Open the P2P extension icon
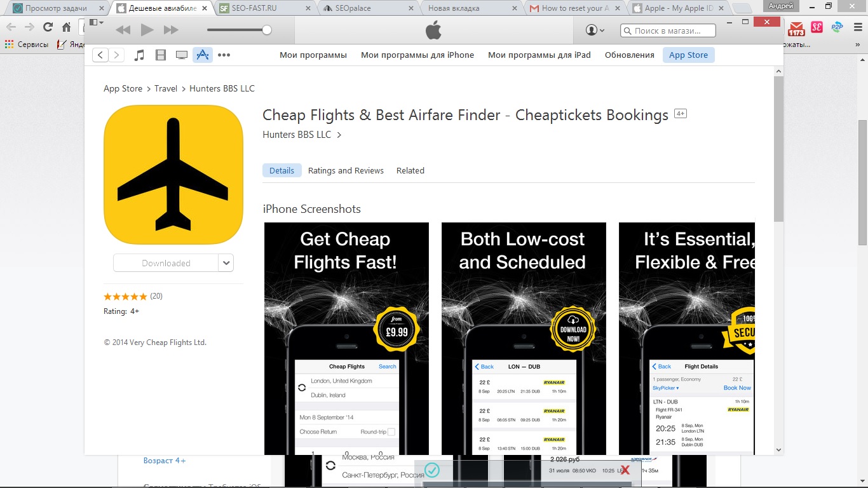868x488 pixels. 837,27
